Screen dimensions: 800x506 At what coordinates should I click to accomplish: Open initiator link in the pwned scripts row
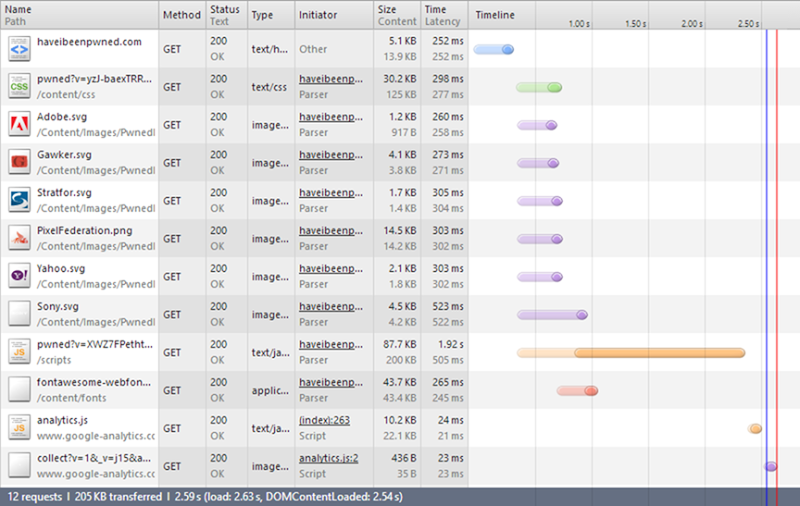[331, 344]
